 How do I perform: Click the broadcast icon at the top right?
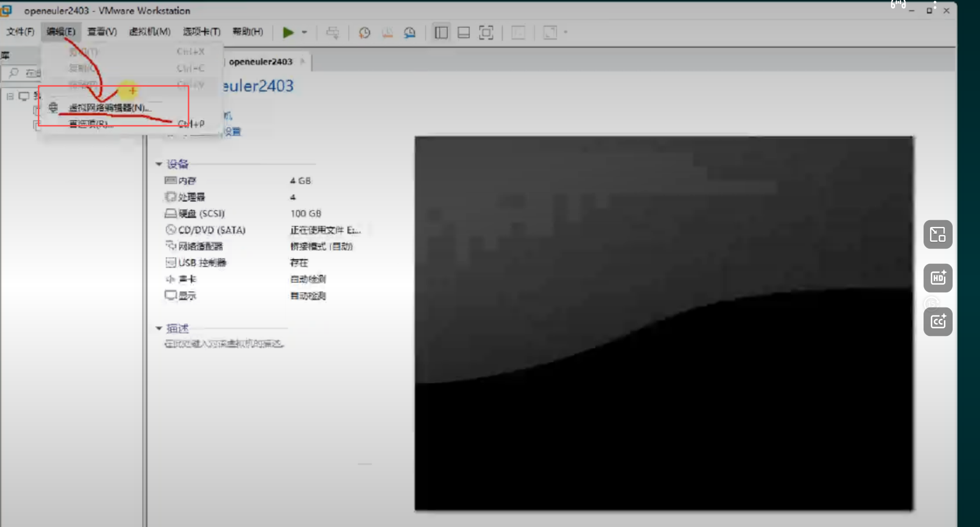click(x=899, y=4)
